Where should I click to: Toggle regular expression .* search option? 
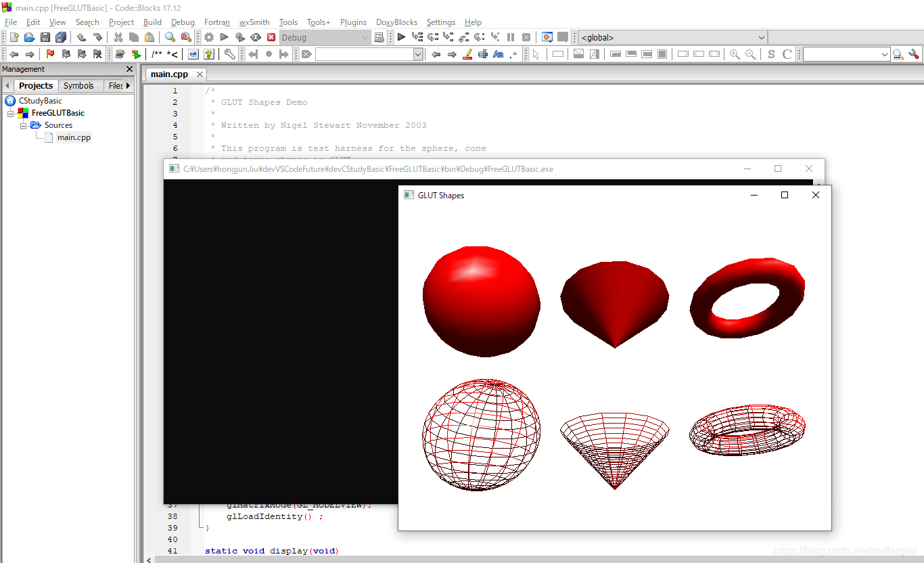pyautogui.click(x=514, y=54)
